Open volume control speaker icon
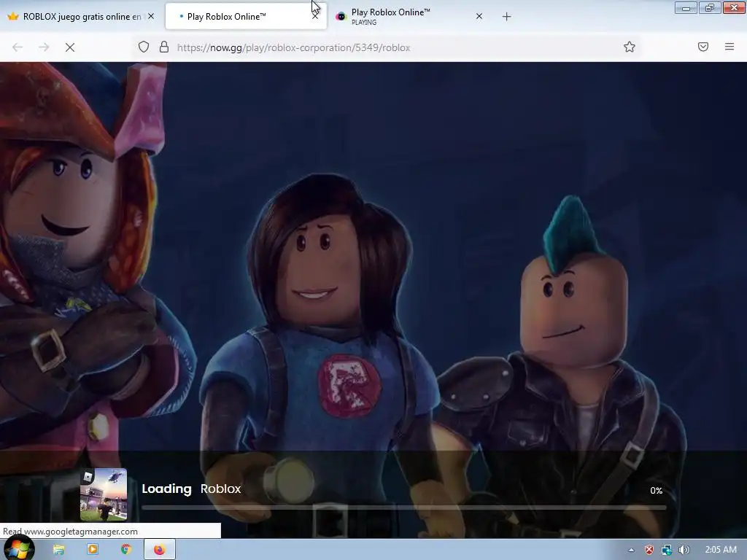This screenshot has height=560, width=747. click(684, 550)
